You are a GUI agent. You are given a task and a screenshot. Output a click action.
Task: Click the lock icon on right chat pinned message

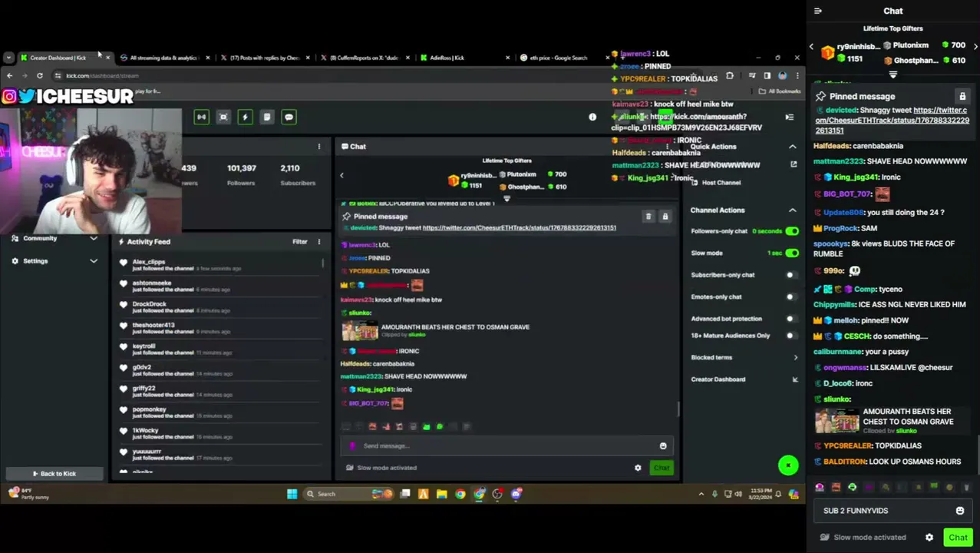pos(962,97)
